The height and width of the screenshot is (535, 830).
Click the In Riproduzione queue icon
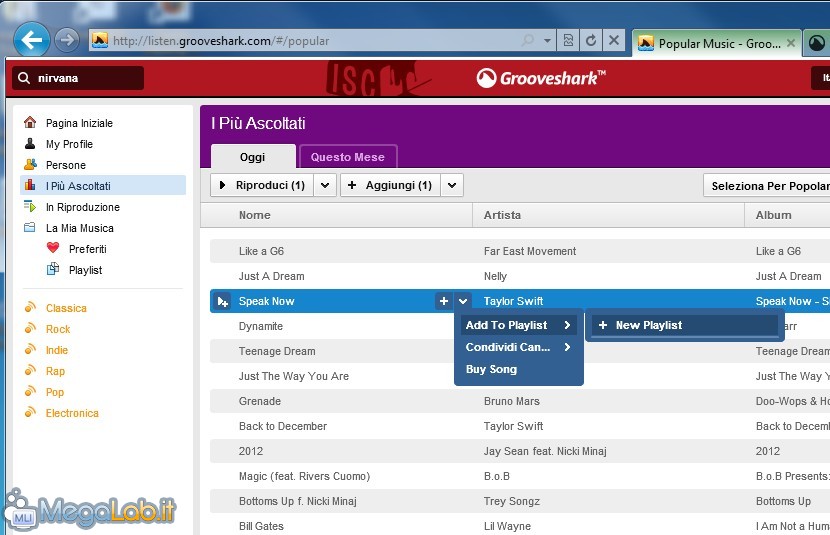tap(30, 206)
